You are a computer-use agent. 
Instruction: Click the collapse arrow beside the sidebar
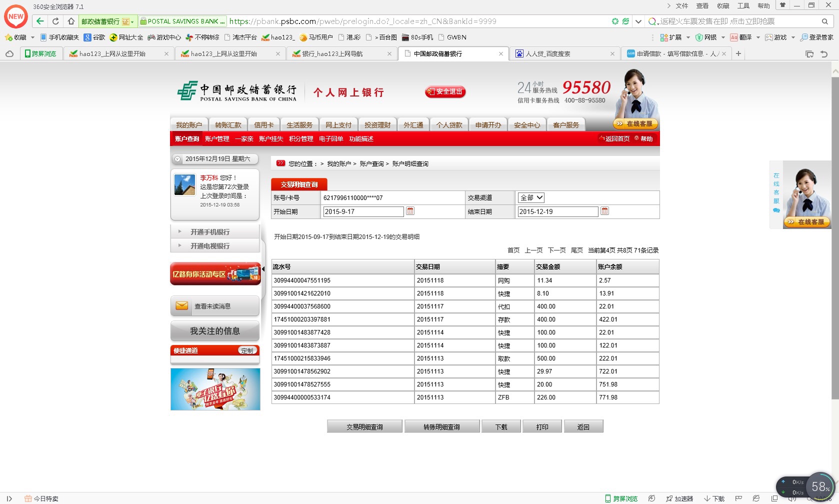[263, 269]
